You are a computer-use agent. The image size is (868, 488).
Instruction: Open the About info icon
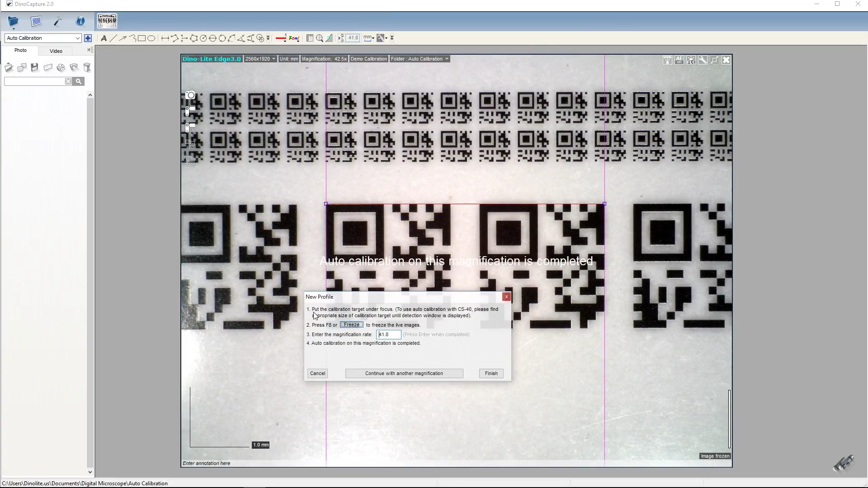point(80,21)
